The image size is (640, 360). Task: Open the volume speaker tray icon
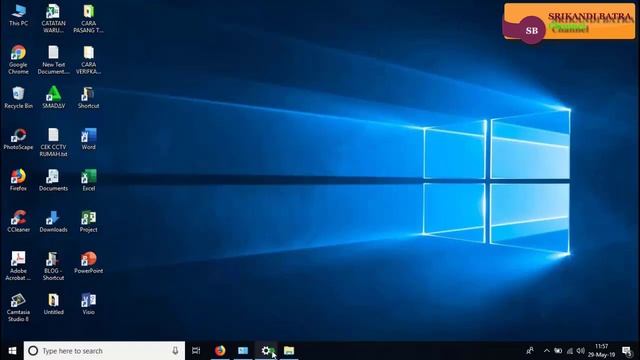(x=581, y=351)
